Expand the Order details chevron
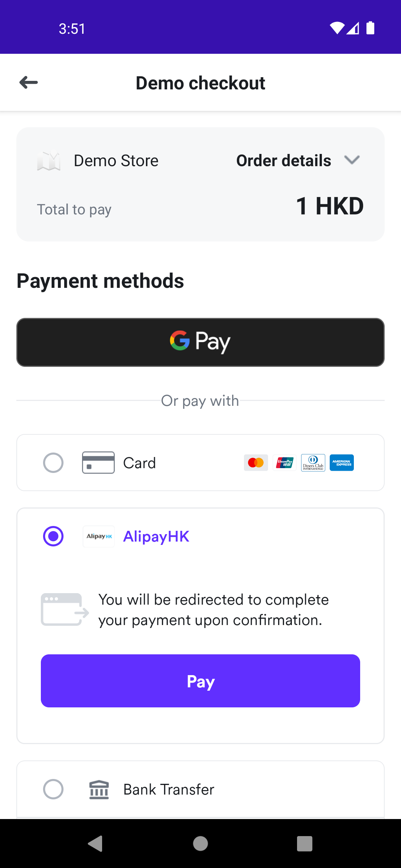 pos(352,160)
